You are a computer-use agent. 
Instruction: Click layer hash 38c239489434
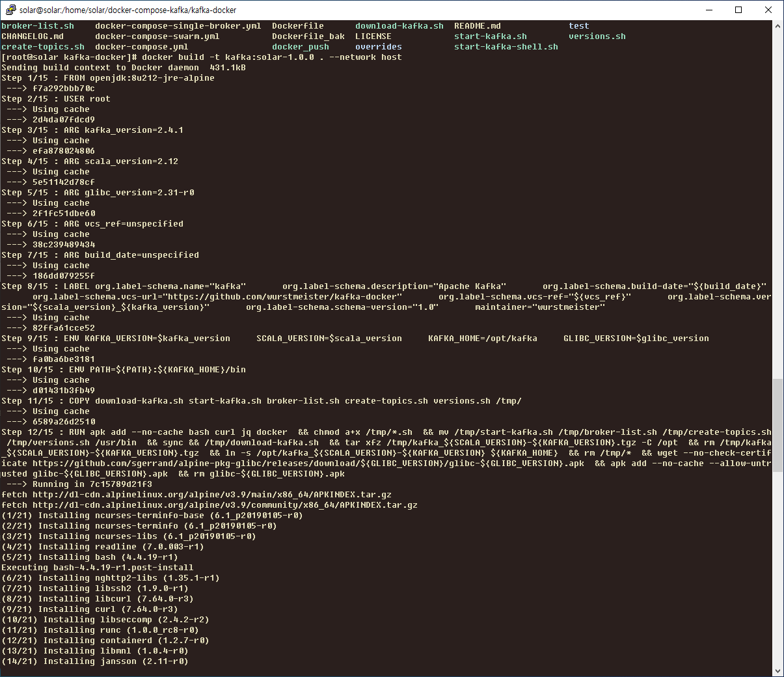(64, 245)
